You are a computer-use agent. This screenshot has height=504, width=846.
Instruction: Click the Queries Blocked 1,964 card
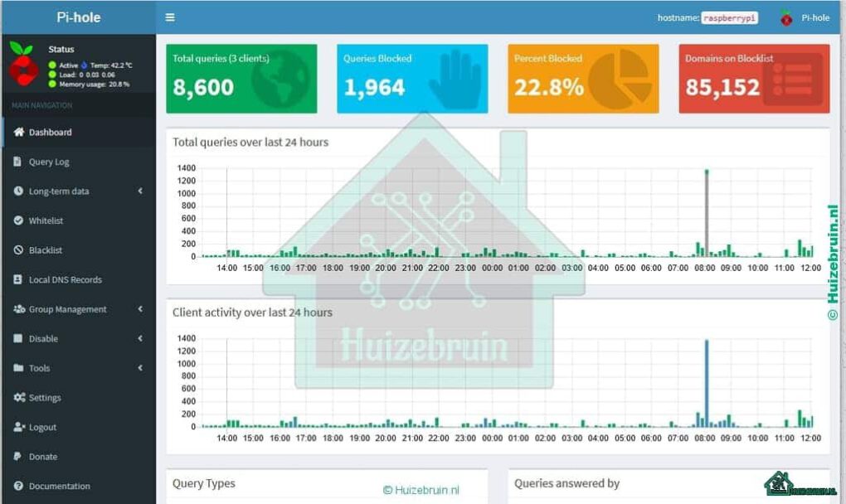pos(412,79)
